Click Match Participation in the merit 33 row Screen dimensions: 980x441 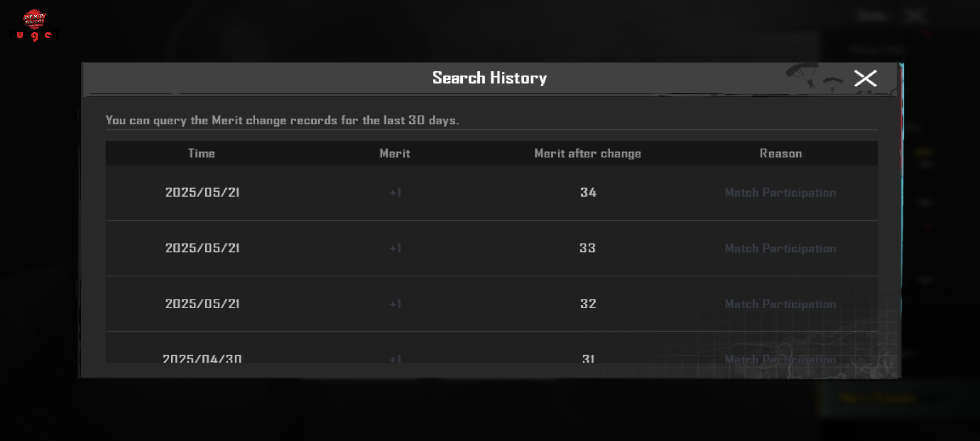tap(780, 248)
